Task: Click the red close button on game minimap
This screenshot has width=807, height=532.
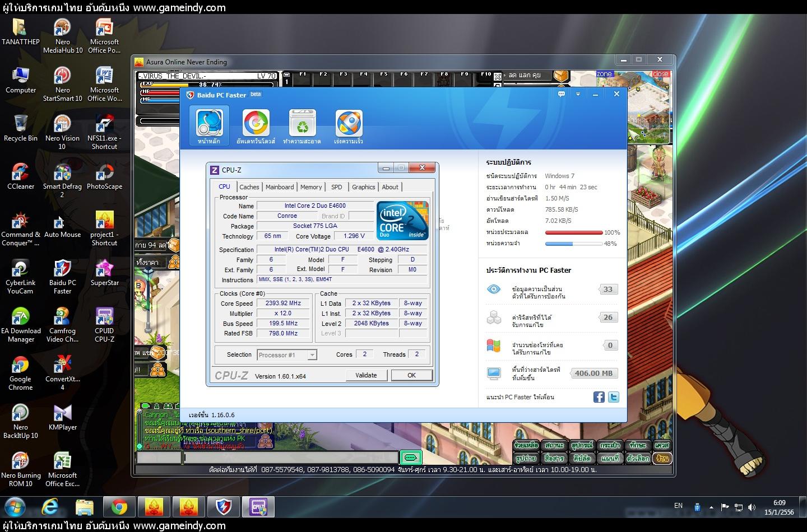Action: (x=661, y=74)
